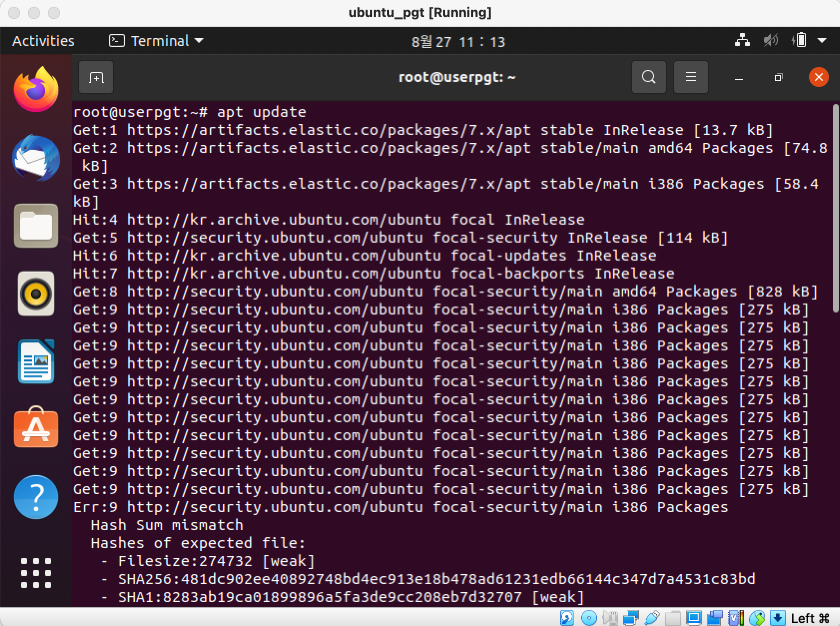Open the terminal hamburger menu
The width and height of the screenshot is (840, 626).
(691, 77)
